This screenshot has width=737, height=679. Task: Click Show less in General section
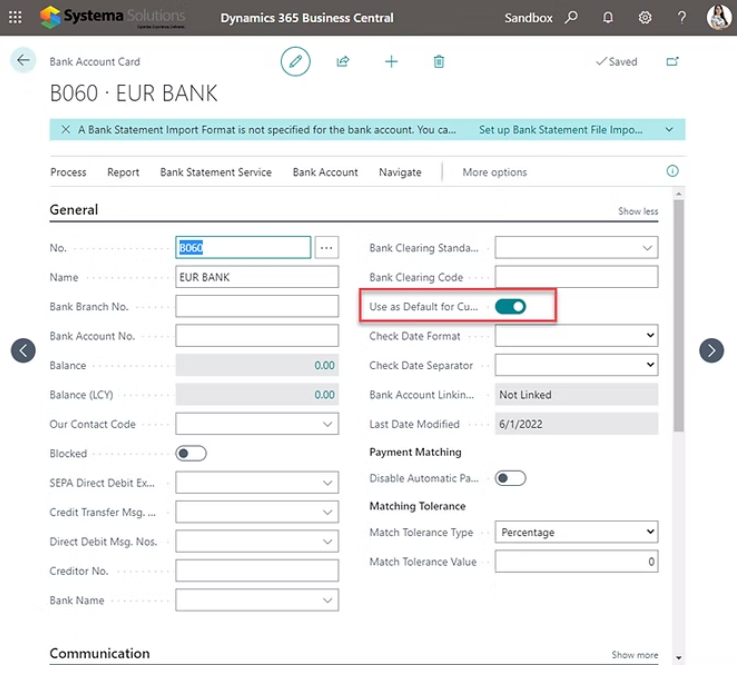(x=637, y=212)
